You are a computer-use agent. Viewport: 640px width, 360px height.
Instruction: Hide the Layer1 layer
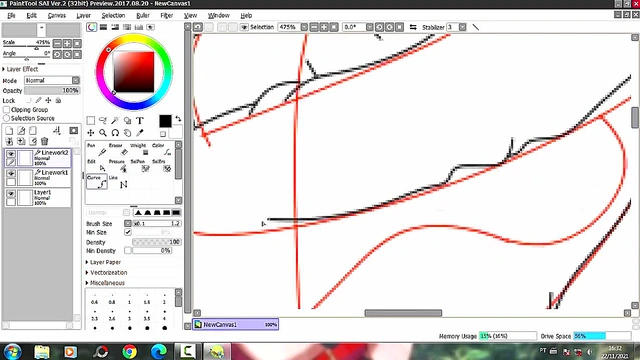(11, 193)
